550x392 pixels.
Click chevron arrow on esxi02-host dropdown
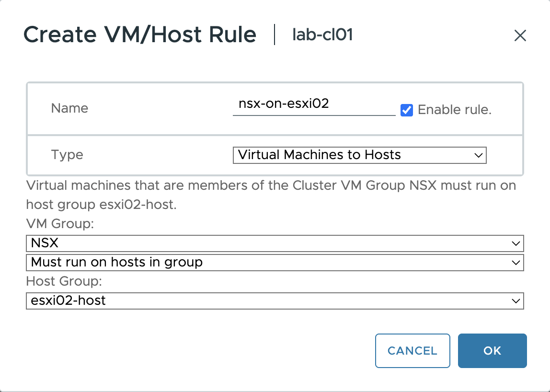[x=516, y=301]
